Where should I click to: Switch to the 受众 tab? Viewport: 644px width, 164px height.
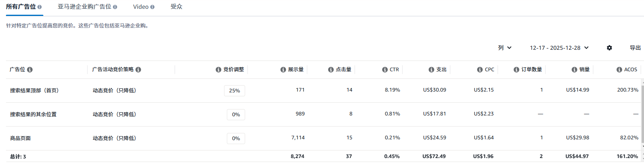point(176,7)
